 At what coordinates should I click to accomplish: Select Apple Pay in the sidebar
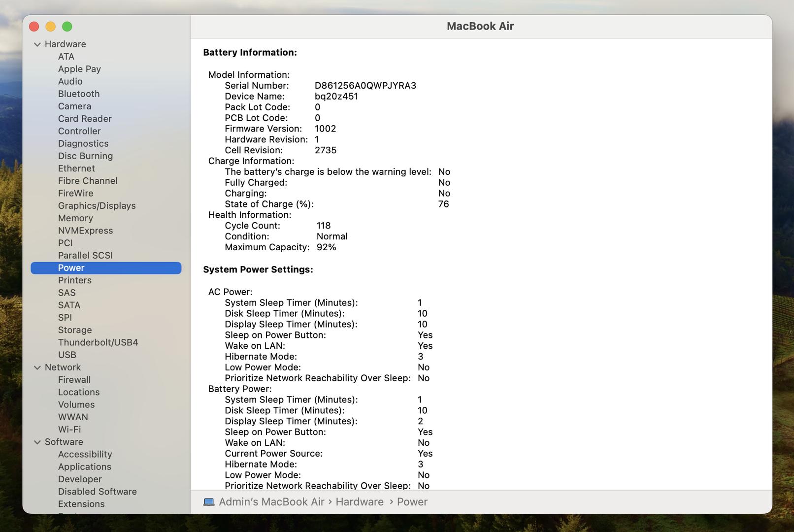click(79, 69)
